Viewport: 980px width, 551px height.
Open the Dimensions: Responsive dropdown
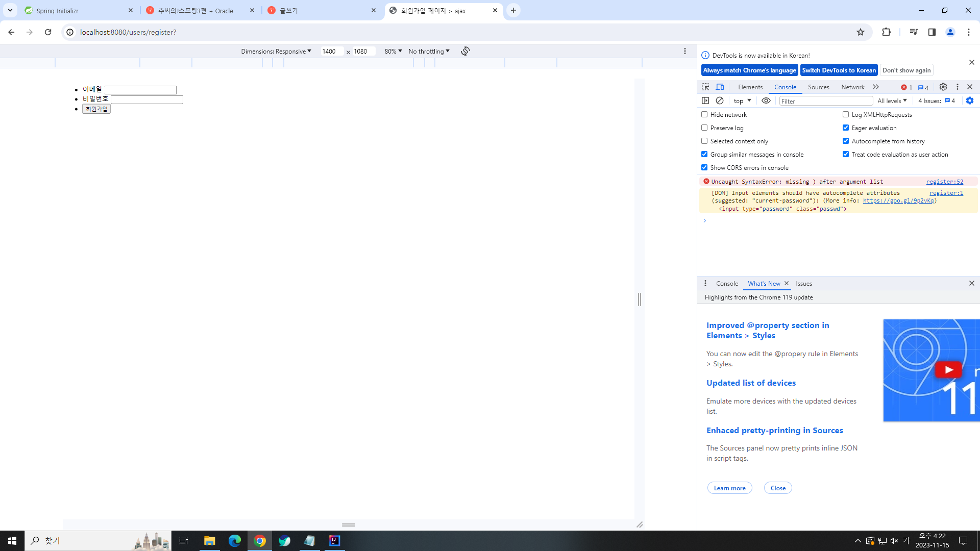click(x=276, y=52)
